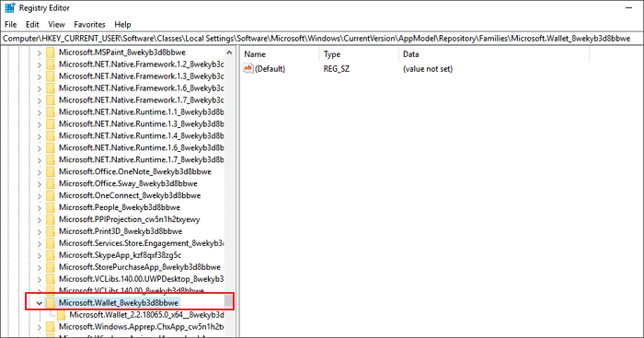
Task: Click folder icon of Microsoft.Services.Store.Engagement
Action: click(x=51, y=243)
